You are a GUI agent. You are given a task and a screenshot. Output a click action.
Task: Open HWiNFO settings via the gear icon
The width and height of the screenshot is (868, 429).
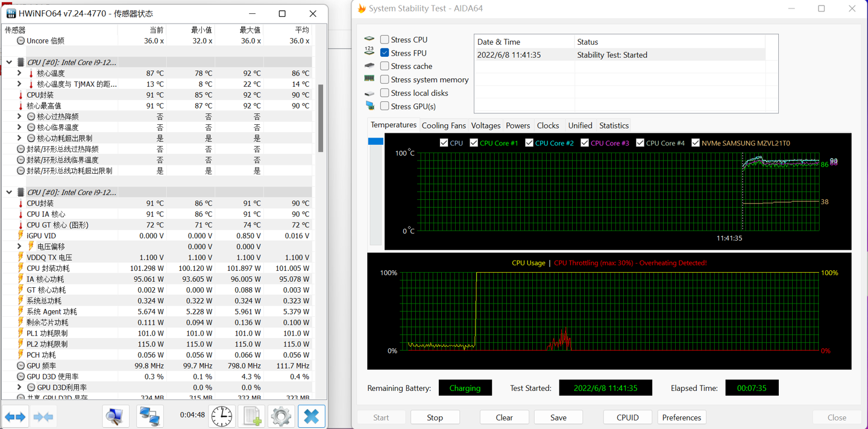(x=281, y=416)
